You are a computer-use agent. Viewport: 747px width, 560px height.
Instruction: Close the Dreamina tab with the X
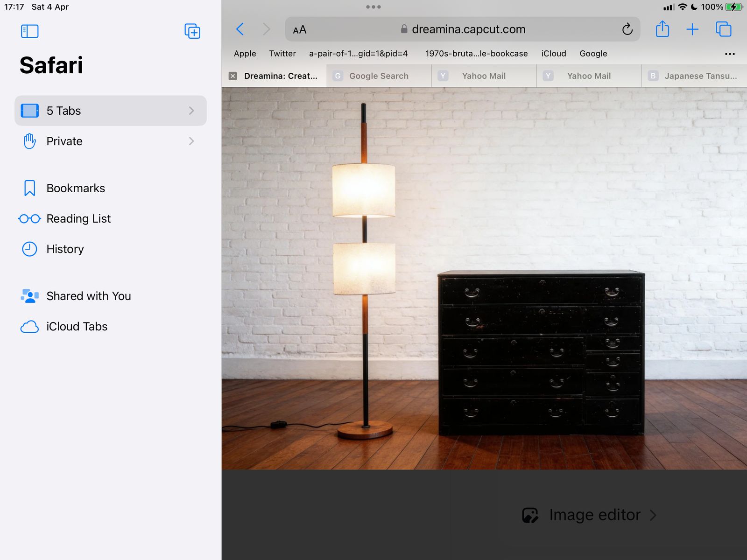(233, 76)
